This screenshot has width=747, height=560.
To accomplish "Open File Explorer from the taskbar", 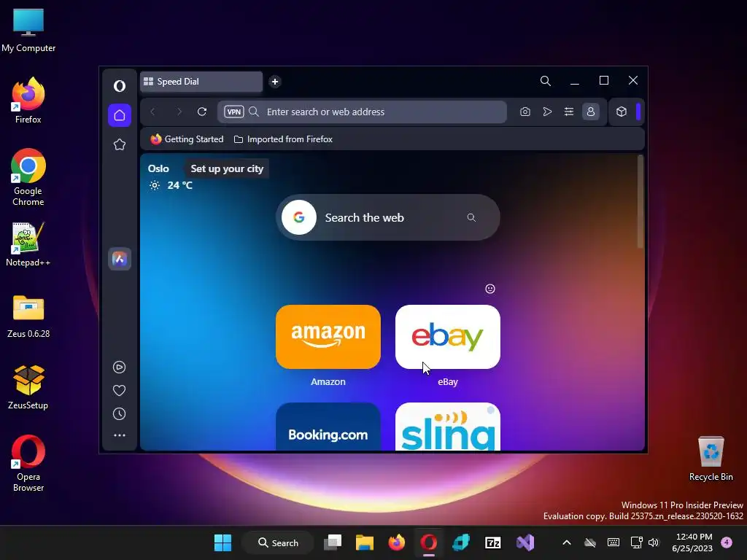I will (x=365, y=542).
